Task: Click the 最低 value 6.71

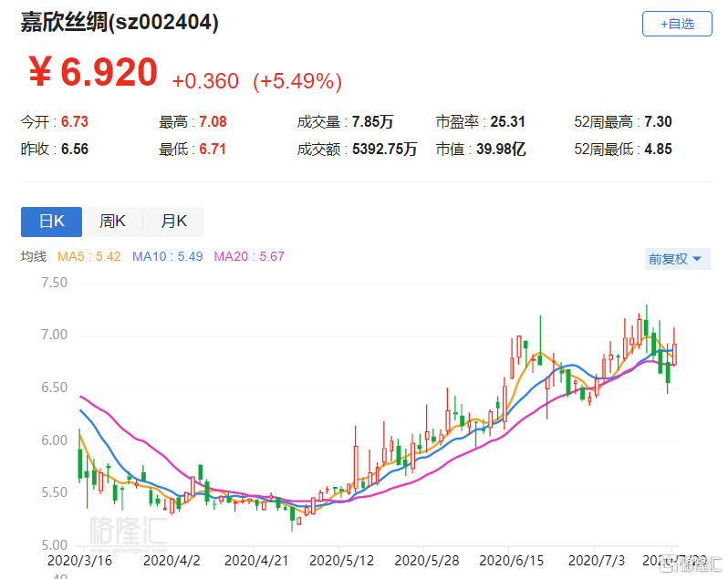Action: pyautogui.click(x=213, y=149)
